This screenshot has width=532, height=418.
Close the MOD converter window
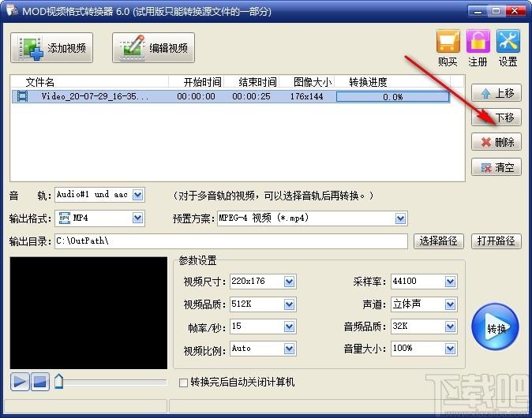(515, 11)
